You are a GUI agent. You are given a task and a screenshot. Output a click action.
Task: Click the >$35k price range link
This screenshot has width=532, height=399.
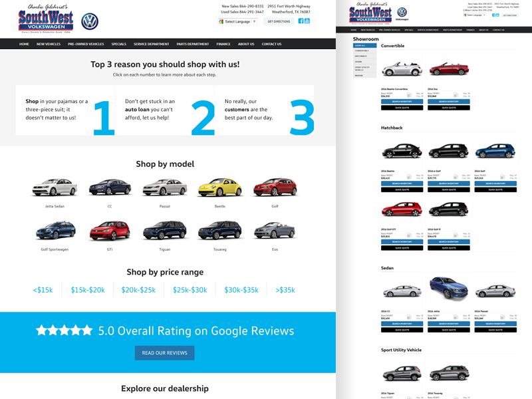[x=285, y=290]
